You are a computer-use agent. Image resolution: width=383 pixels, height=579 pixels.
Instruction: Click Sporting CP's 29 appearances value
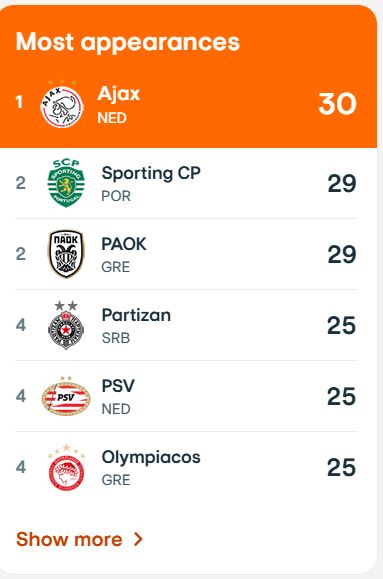[x=342, y=183]
